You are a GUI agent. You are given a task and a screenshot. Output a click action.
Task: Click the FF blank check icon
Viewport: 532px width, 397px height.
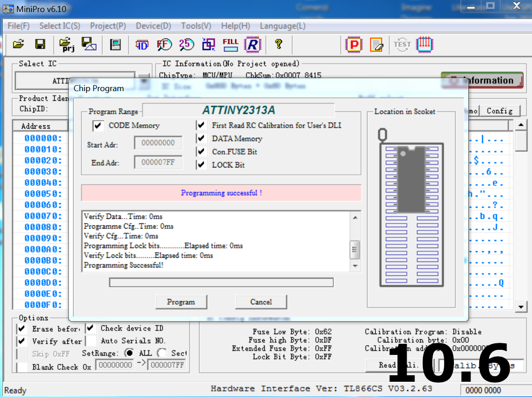164,44
